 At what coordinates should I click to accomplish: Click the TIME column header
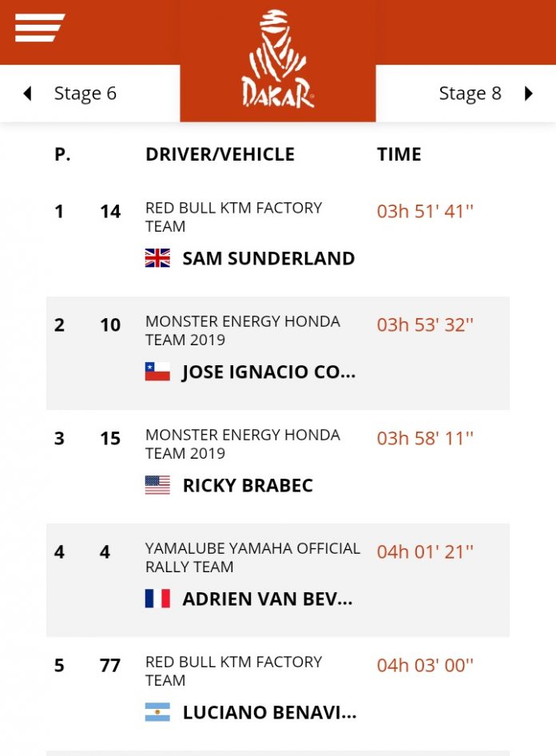point(399,154)
